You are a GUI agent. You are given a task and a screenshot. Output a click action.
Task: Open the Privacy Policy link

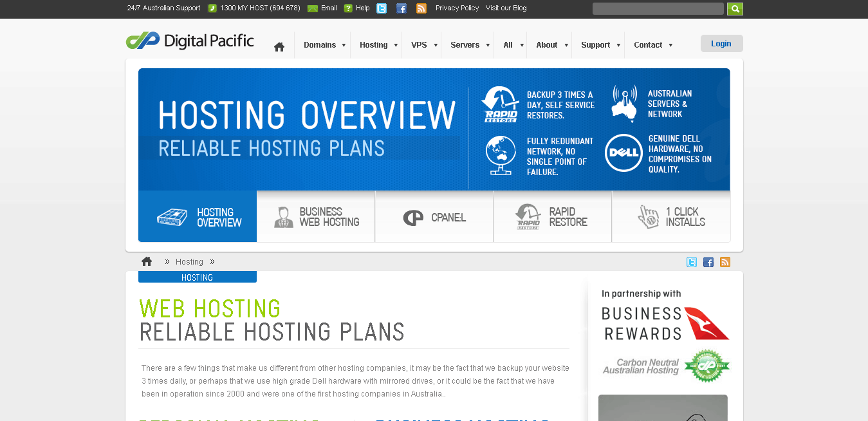pos(457,8)
